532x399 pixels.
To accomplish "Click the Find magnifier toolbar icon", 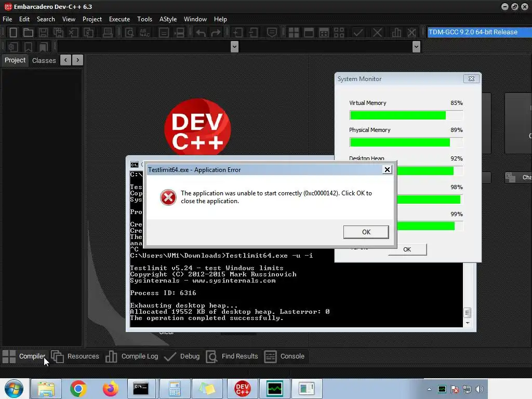I will [129, 33].
